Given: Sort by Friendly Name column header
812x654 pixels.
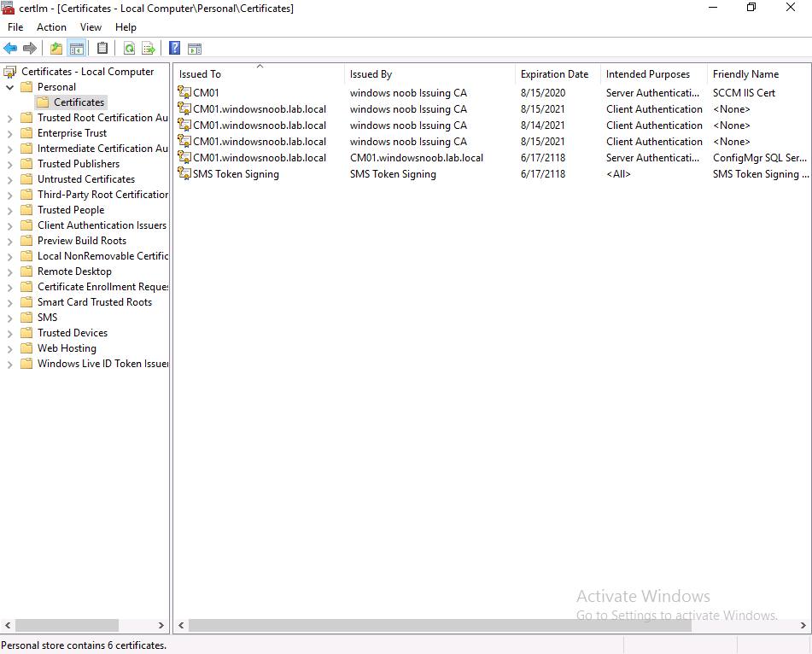Looking at the screenshot, I should 759,74.
